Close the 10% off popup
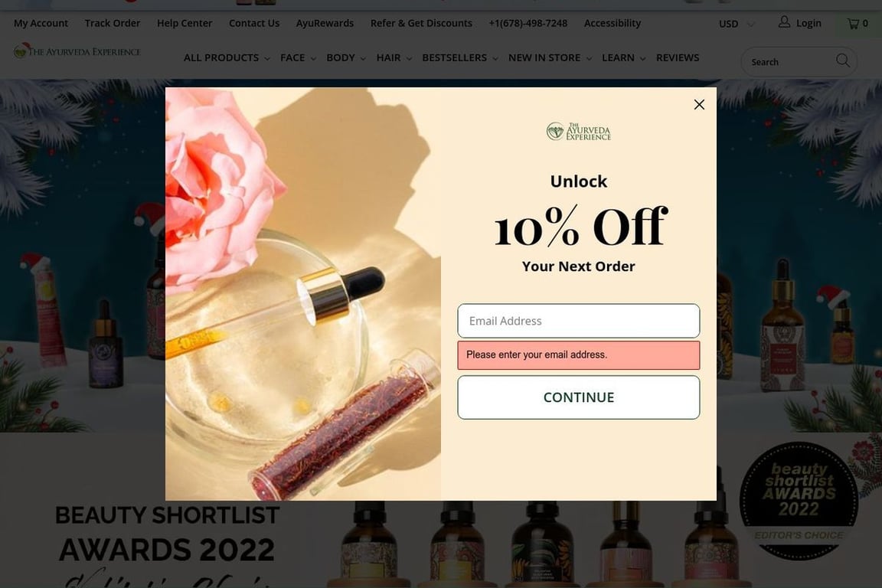This screenshot has height=588, width=882. 698,105
